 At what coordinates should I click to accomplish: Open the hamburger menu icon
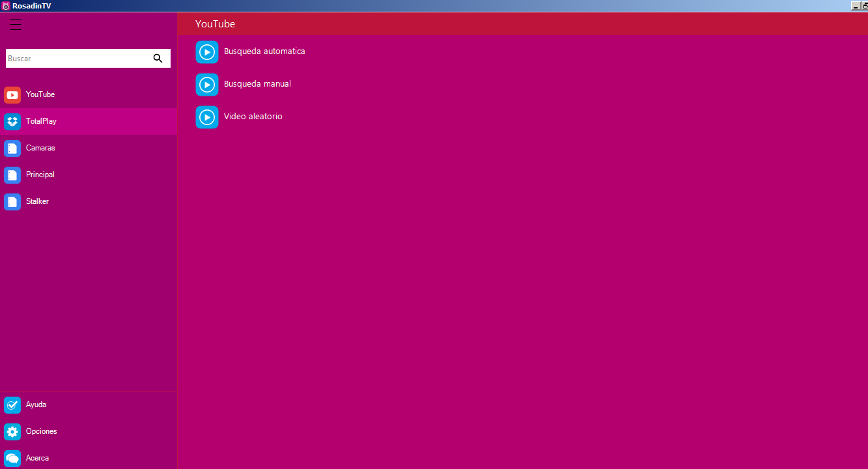[16, 24]
